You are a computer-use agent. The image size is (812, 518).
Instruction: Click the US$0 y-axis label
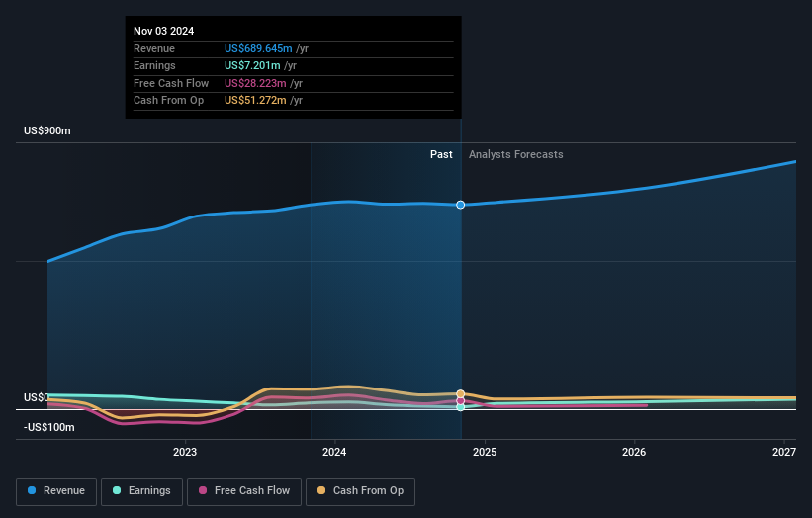coord(37,397)
